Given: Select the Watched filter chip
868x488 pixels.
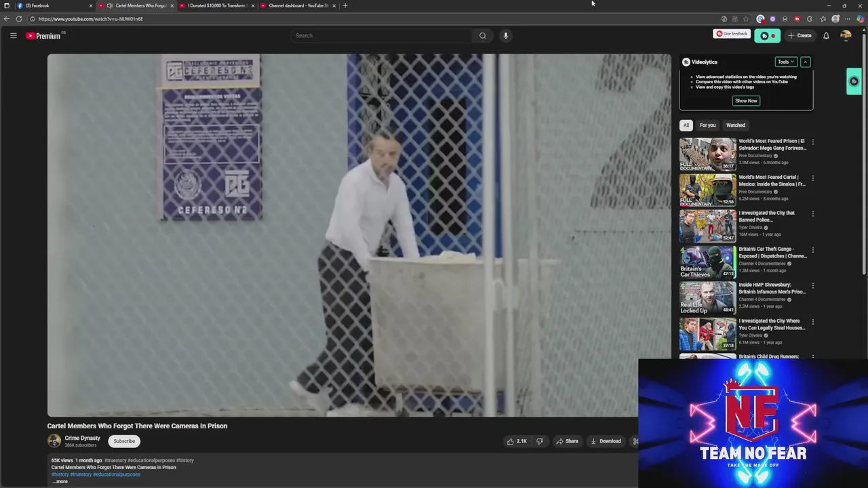Looking at the screenshot, I should tap(736, 125).
